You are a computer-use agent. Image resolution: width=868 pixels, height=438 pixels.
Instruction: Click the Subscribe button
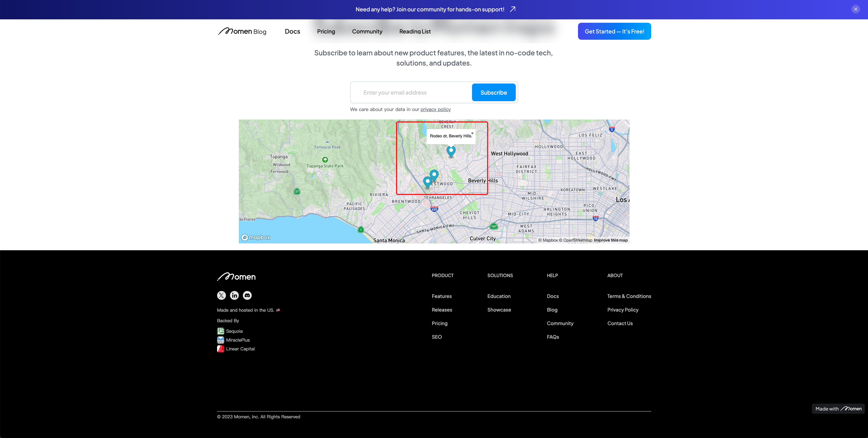tap(493, 92)
